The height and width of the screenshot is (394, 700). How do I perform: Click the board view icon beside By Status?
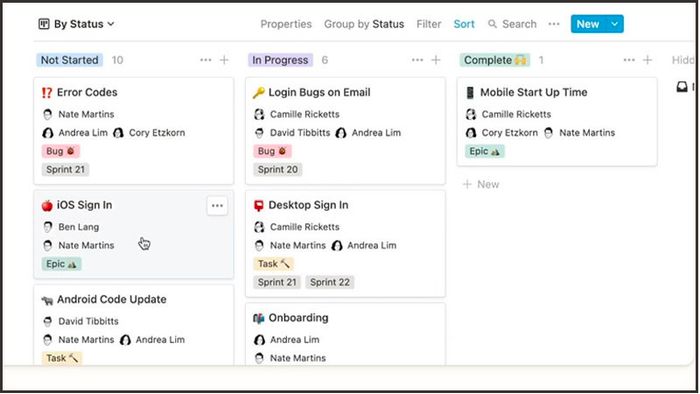tap(44, 24)
